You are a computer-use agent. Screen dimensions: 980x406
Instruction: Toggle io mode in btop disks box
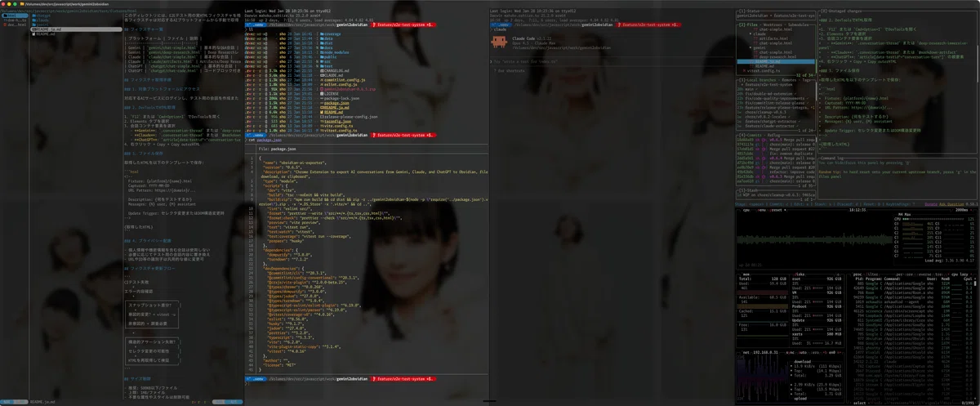837,274
